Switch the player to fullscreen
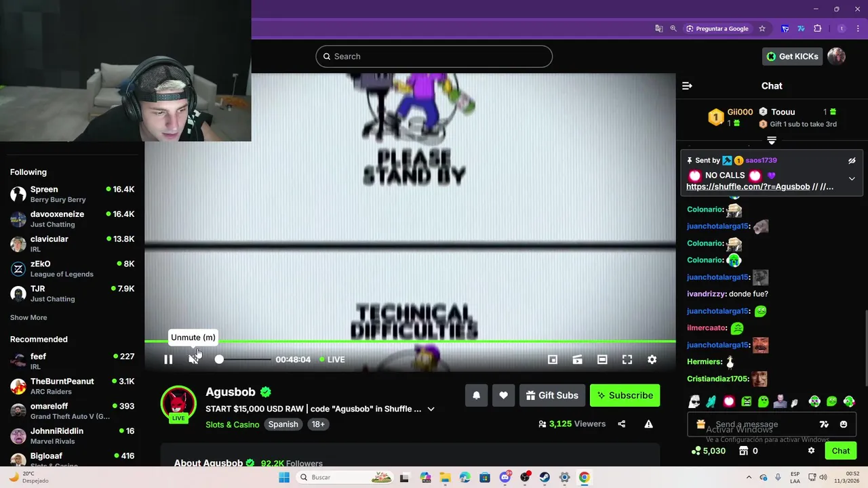The image size is (868, 488). pos(627,359)
